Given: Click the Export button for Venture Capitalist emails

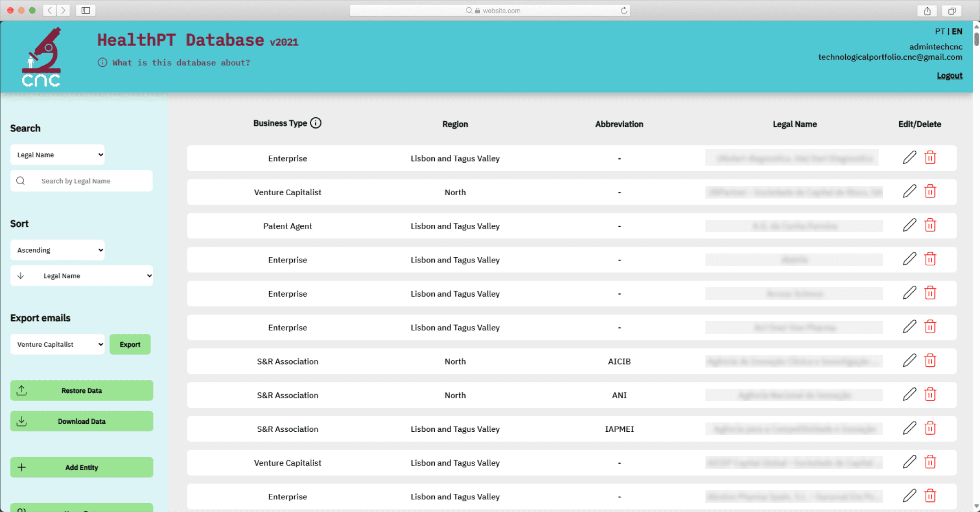Looking at the screenshot, I should coord(129,344).
